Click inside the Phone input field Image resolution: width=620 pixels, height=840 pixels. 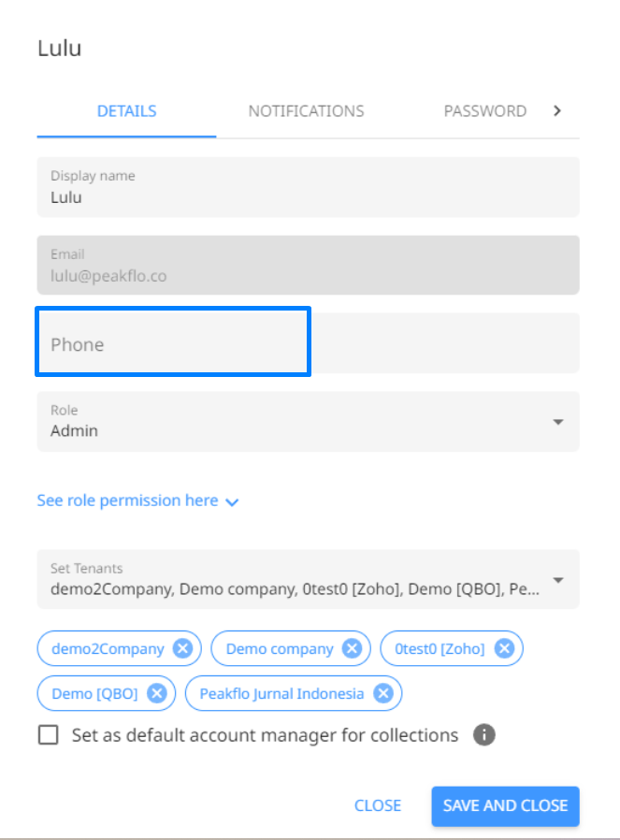pos(173,344)
